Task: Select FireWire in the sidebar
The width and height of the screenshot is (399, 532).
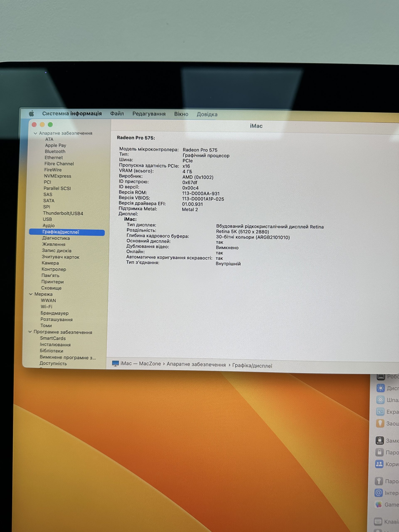Action: point(53,170)
